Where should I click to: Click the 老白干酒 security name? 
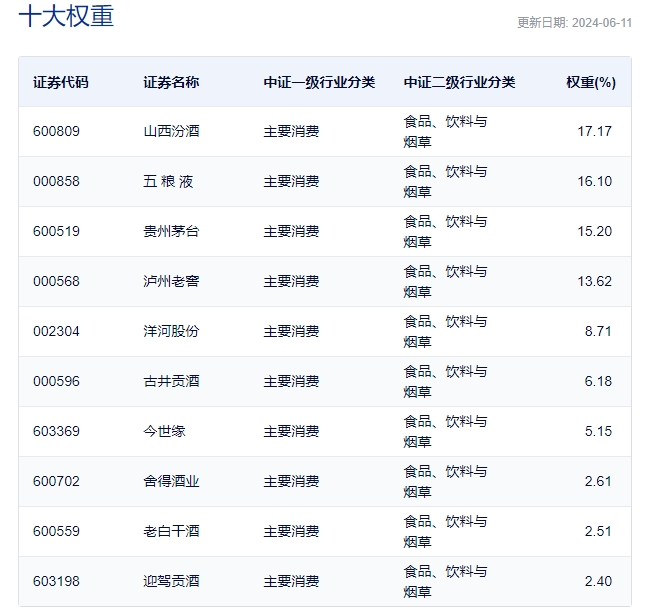pyautogui.click(x=171, y=531)
